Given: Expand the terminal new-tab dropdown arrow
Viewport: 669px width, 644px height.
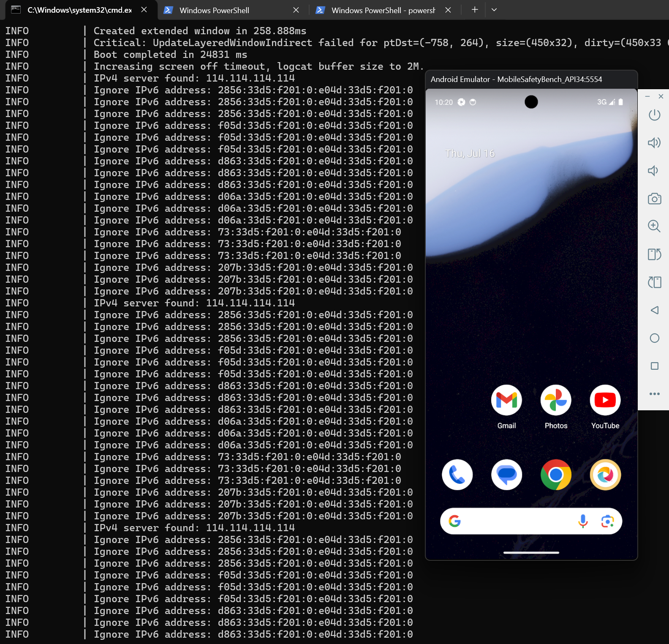Looking at the screenshot, I should pyautogui.click(x=494, y=10).
